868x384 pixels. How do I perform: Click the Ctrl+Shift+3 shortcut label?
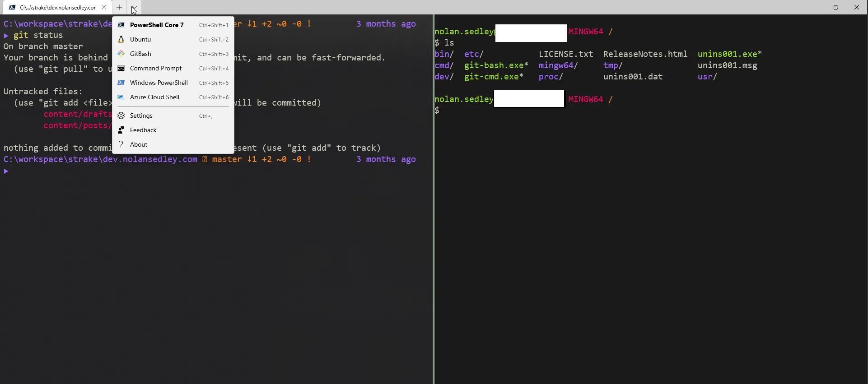pos(214,54)
